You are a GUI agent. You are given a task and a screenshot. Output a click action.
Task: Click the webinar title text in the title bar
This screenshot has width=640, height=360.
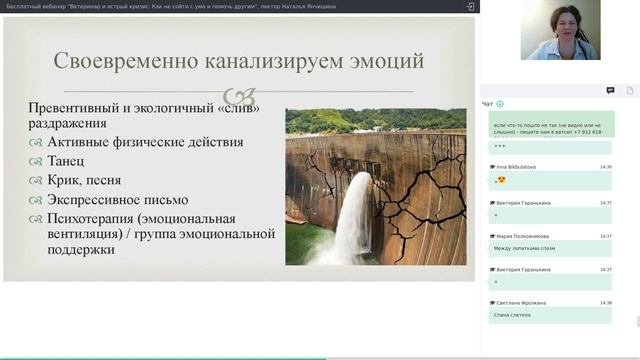171,7
